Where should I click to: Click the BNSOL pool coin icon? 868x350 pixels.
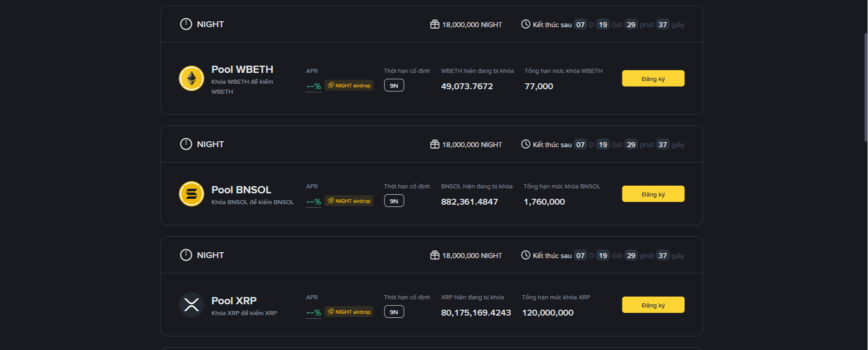coord(191,194)
